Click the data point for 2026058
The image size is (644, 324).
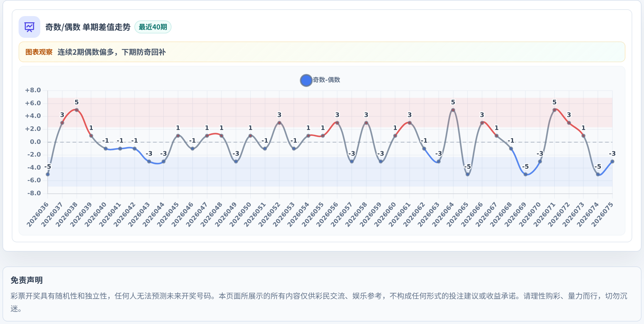pos(366,123)
